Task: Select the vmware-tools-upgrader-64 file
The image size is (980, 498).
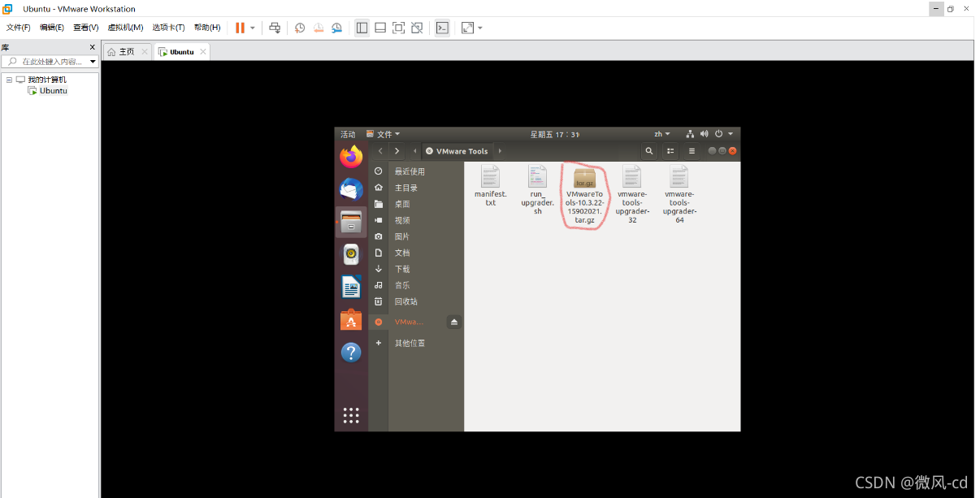Action: [679, 193]
